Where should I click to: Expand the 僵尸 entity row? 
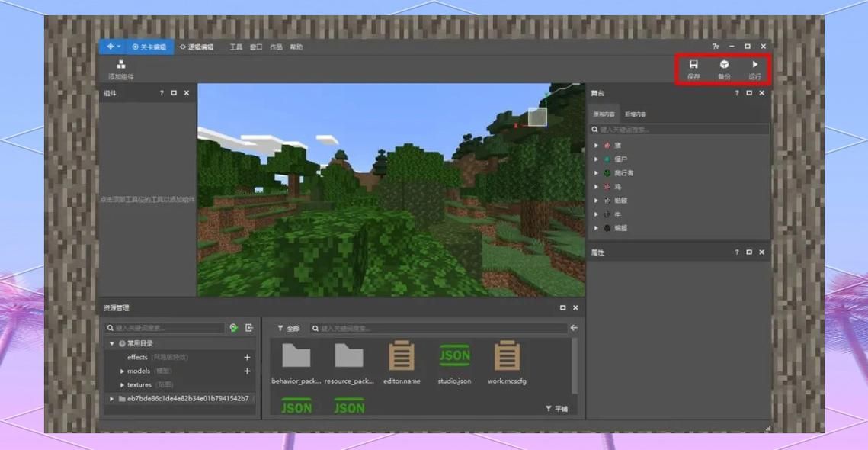596,159
